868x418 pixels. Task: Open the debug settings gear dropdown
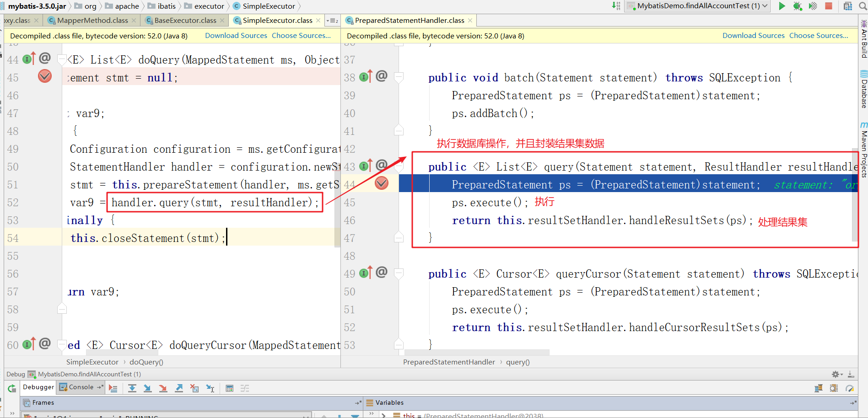(x=837, y=374)
